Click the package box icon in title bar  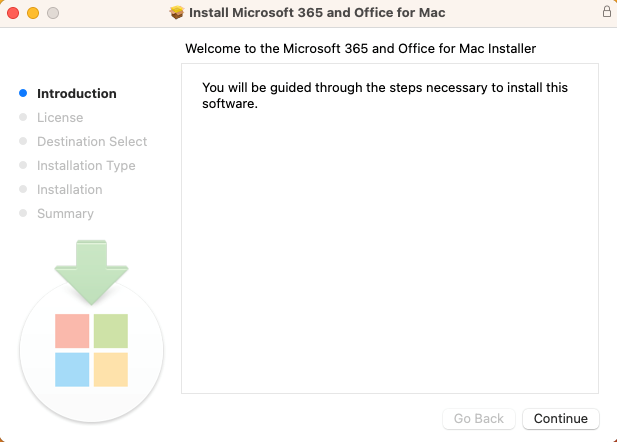pos(177,13)
